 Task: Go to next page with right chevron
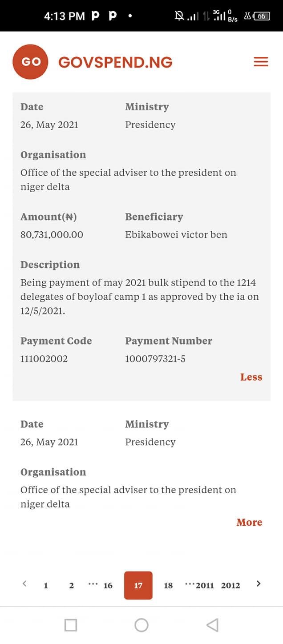pos(259,584)
